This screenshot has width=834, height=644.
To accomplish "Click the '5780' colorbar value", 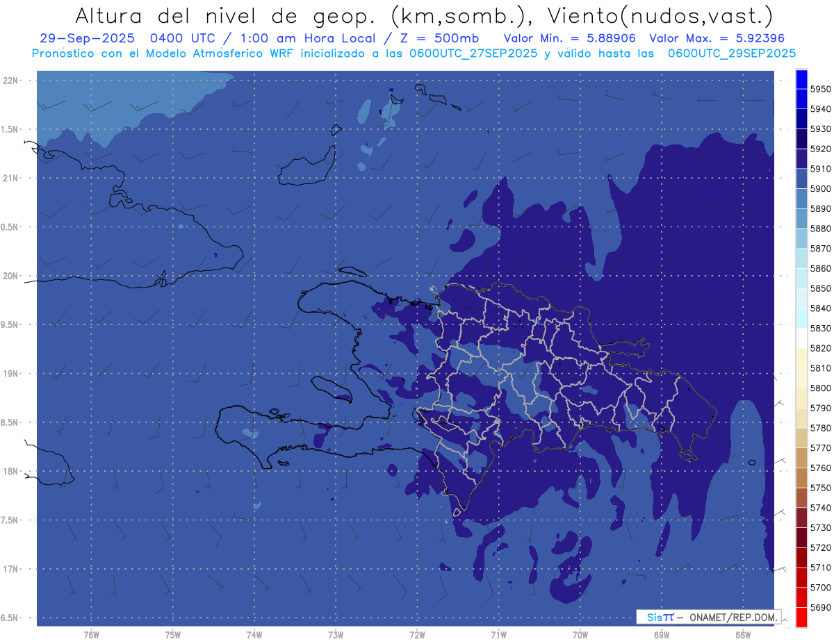I will 820,428.
